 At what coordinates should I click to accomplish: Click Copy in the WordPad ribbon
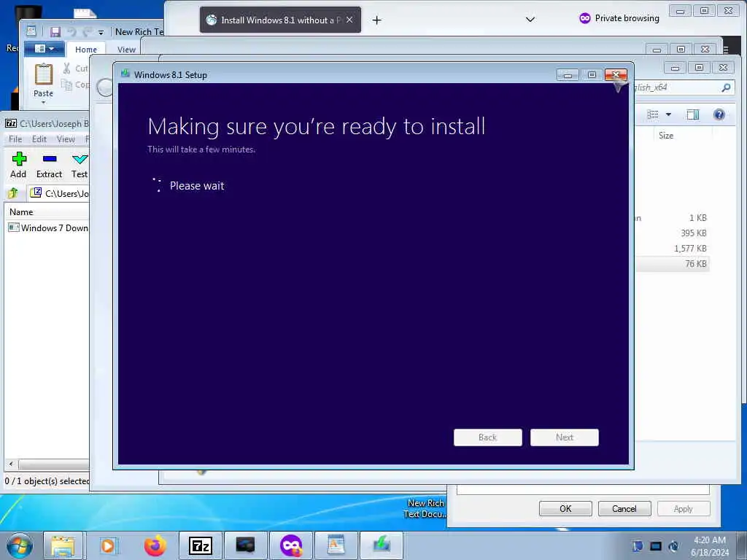(75, 85)
